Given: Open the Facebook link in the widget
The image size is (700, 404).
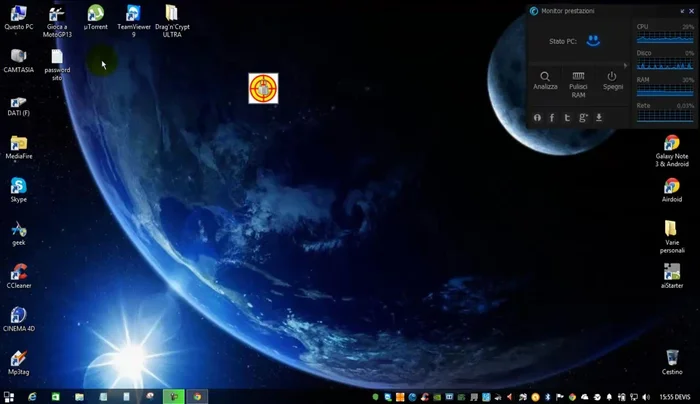Looking at the screenshot, I should click(552, 117).
